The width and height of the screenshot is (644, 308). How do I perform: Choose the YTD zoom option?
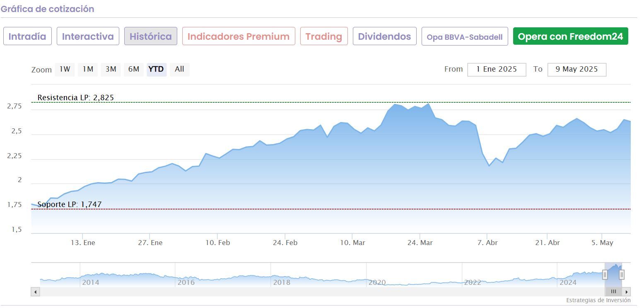[156, 70]
